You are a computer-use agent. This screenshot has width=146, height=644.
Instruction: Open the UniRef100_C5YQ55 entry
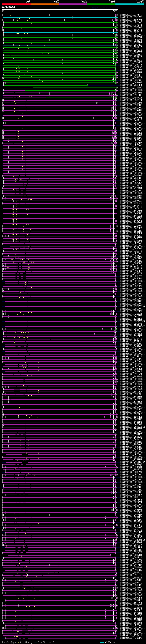[131, 183]
